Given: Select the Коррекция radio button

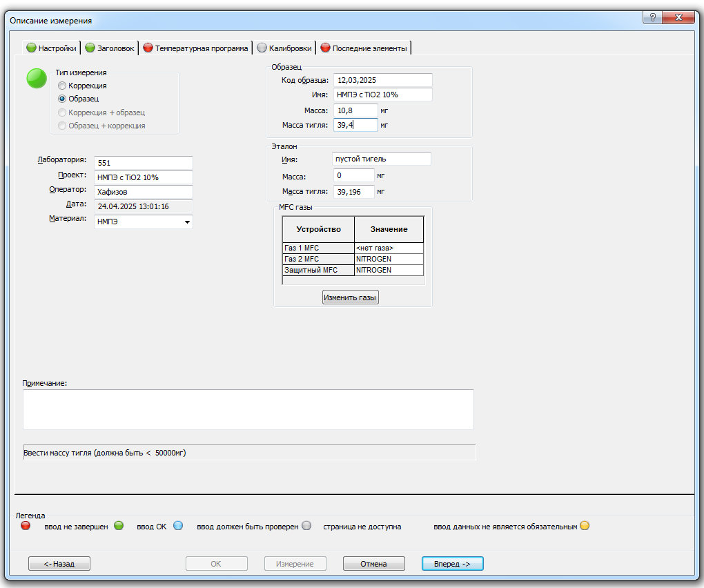Looking at the screenshot, I should tap(62, 86).
